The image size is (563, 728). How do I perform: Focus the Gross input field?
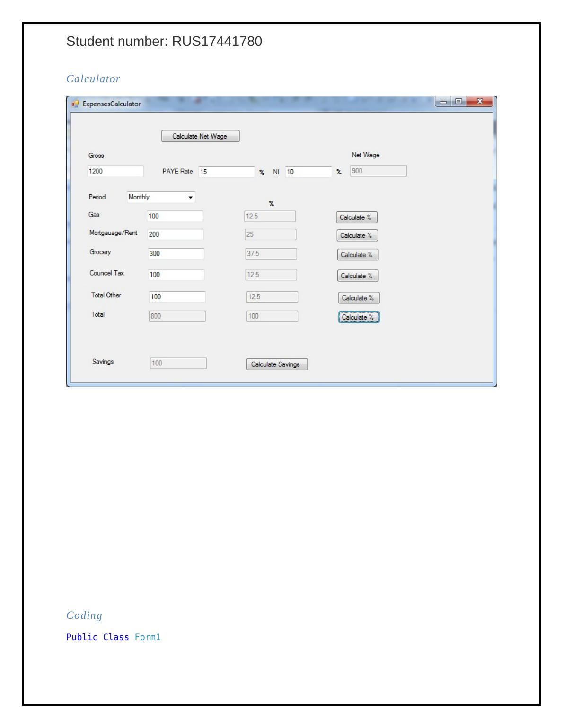point(115,172)
